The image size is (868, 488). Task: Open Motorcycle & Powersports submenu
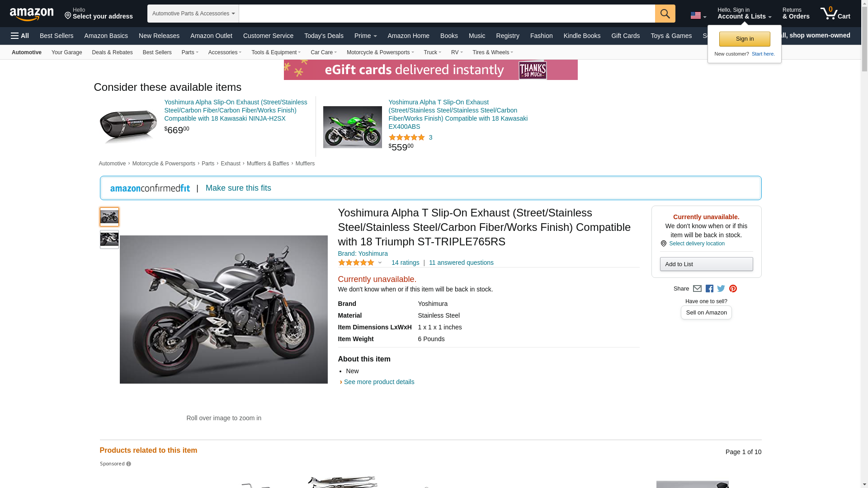380,52
